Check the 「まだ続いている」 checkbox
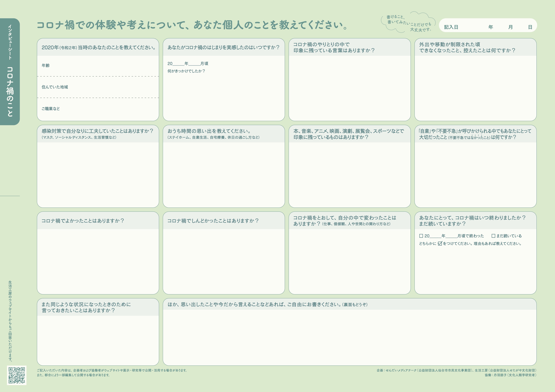The height and width of the screenshot is (392, 555). (494, 236)
